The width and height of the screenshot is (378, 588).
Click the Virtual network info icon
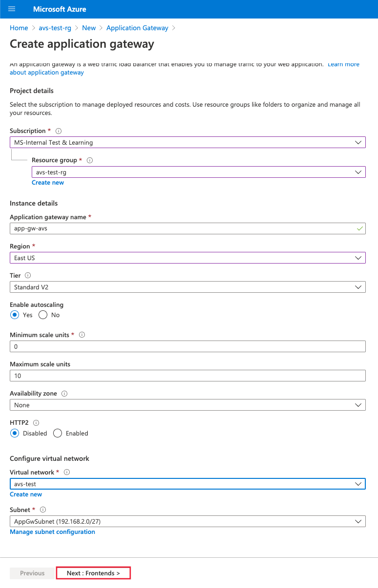pos(67,472)
